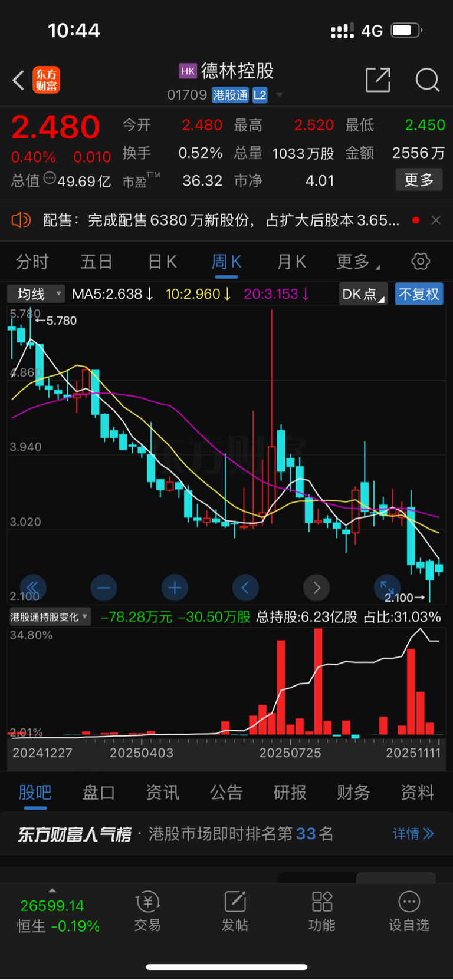Zoom in chart with plus button
The width and height of the screenshot is (453, 980).
point(175,588)
